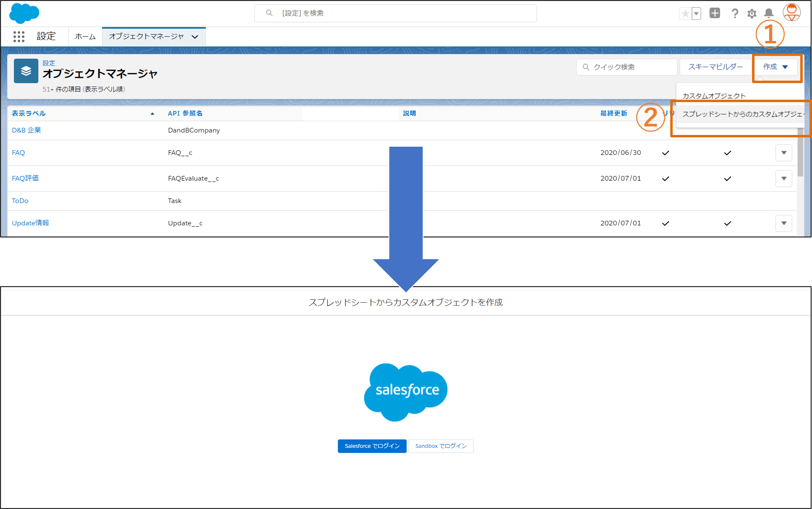
Task: Click the [設定] を検索 search field
Action: click(395, 13)
